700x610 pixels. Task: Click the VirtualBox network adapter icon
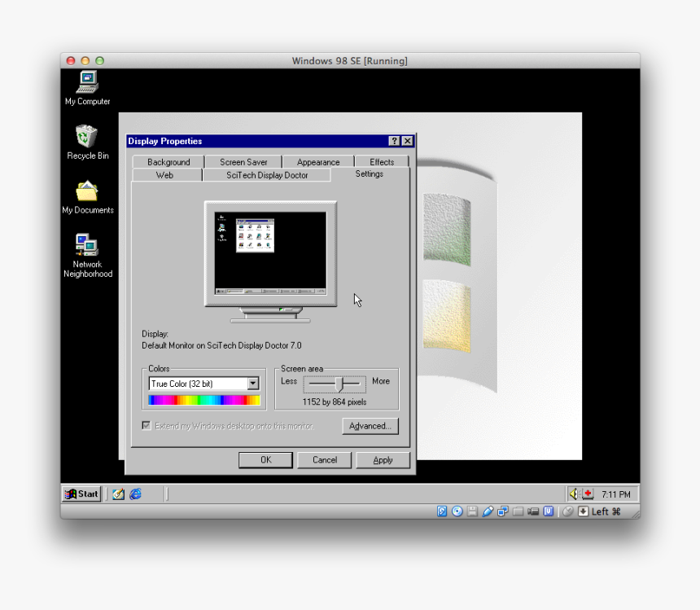[x=503, y=511]
